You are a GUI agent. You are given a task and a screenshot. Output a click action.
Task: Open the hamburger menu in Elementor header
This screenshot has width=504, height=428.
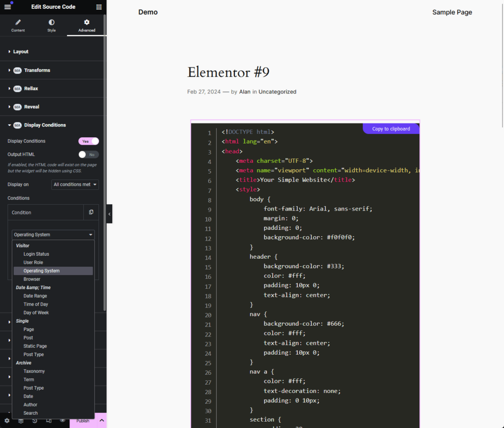click(7, 7)
